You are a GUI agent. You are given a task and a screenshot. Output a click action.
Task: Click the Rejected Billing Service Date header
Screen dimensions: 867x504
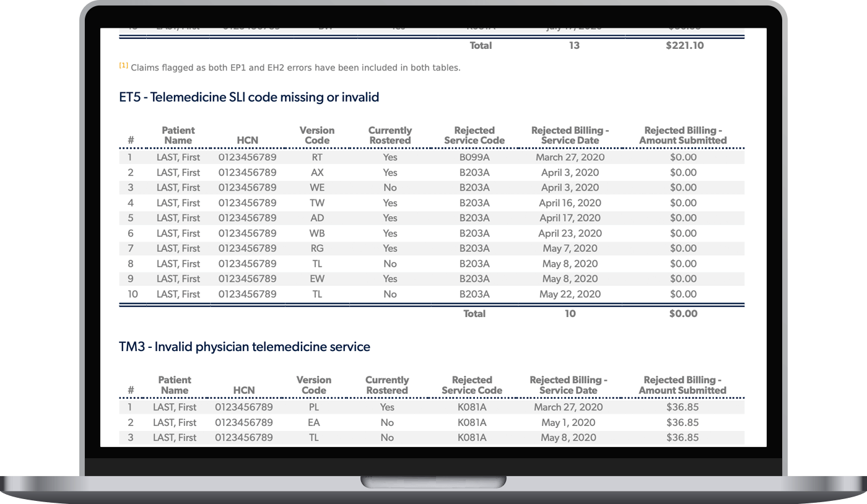pos(570,136)
